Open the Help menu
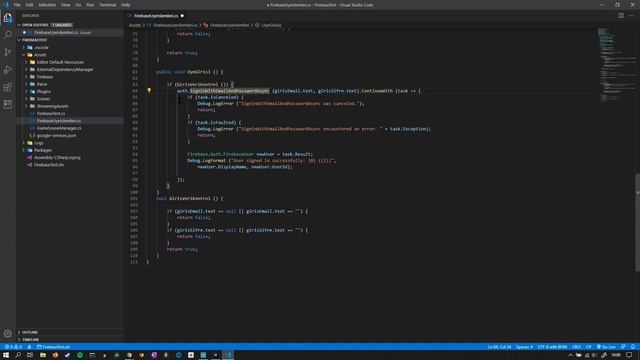 tap(126, 5)
